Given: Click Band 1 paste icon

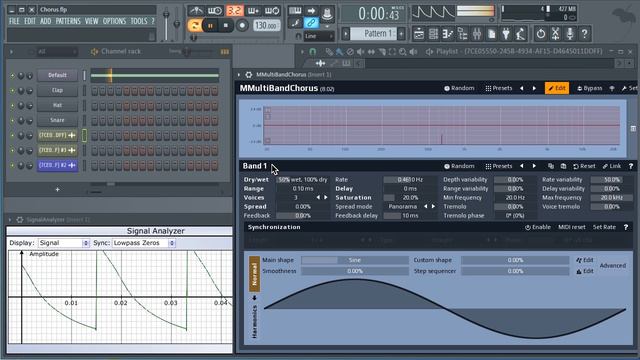Looking at the screenshot, I should coord(563,166).
